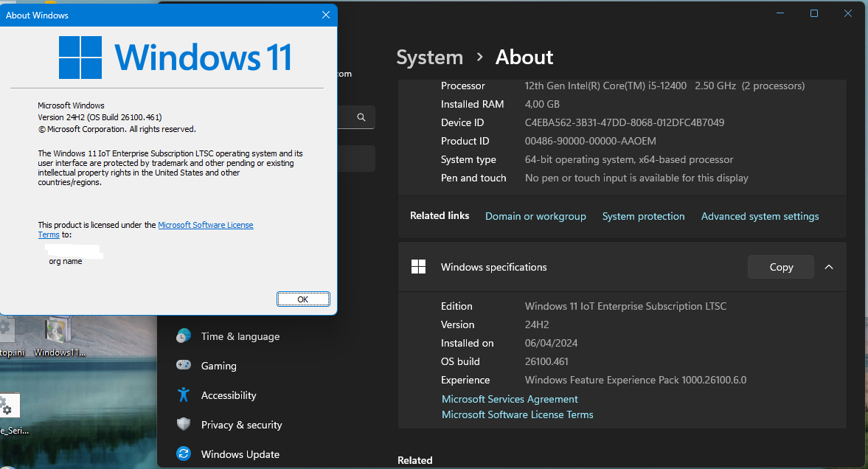Click the Accessibility figure icon
This screenshot has height=469, width=868.
point(183,395)
